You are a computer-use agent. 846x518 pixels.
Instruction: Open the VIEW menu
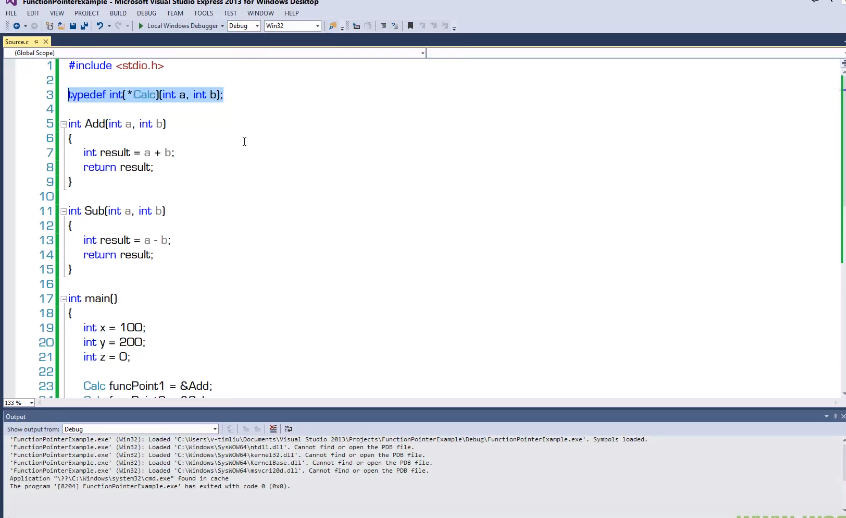click(x=57, y=13)
